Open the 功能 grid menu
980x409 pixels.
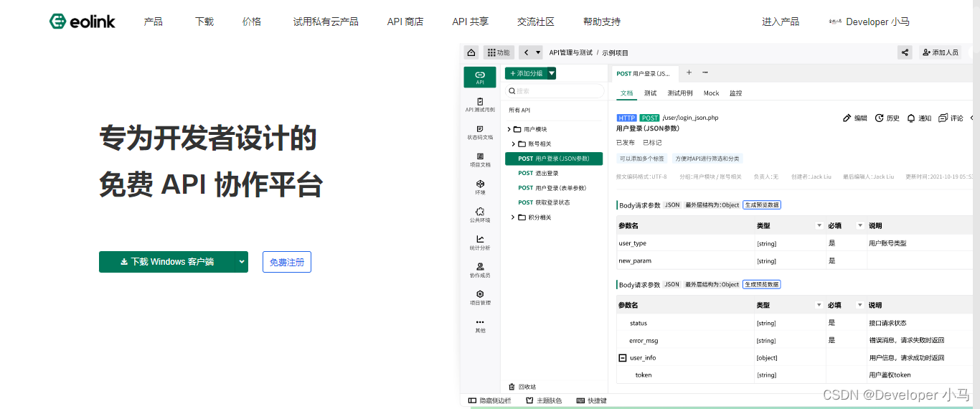(499, 52)
